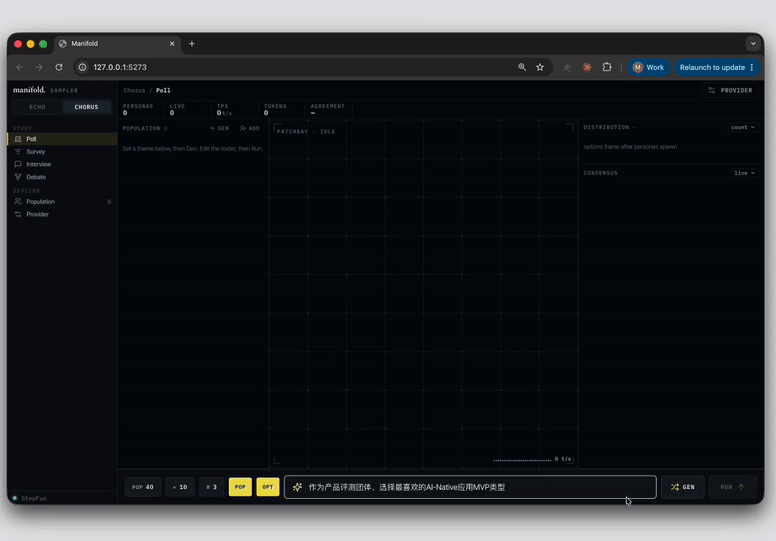The height and width of the screenshot is (541, 776).
Task: Select the Interview chat icon
Action: point(18,164)
